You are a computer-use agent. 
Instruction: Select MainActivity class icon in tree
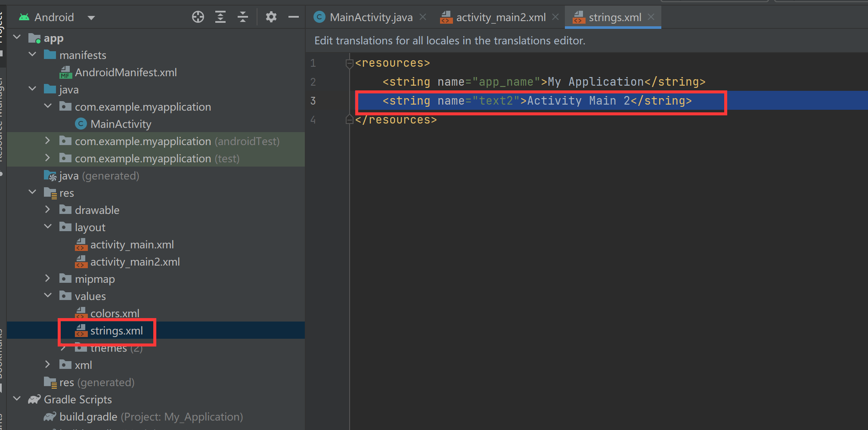81,124
